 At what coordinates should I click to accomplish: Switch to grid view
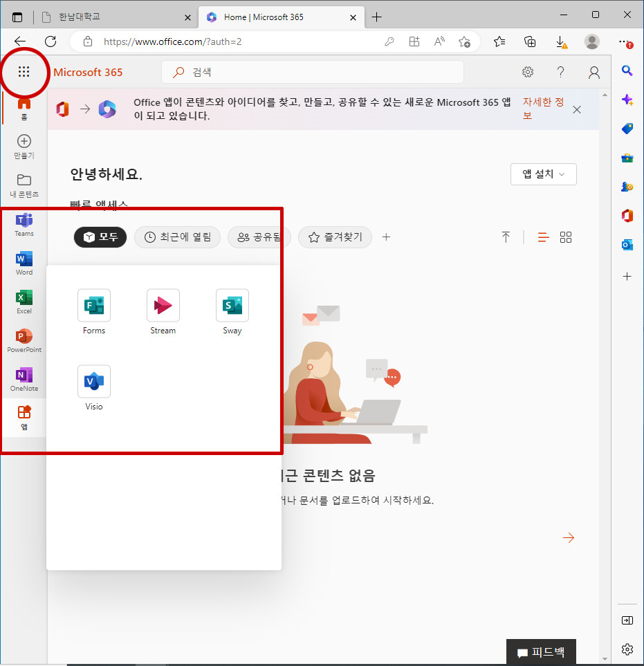tap(565, 237)
